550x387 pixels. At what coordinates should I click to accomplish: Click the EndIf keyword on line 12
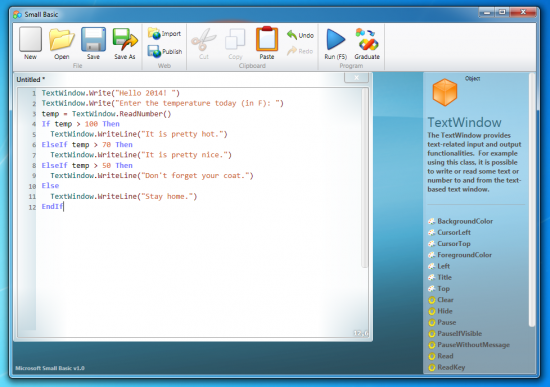pos(52,206)
